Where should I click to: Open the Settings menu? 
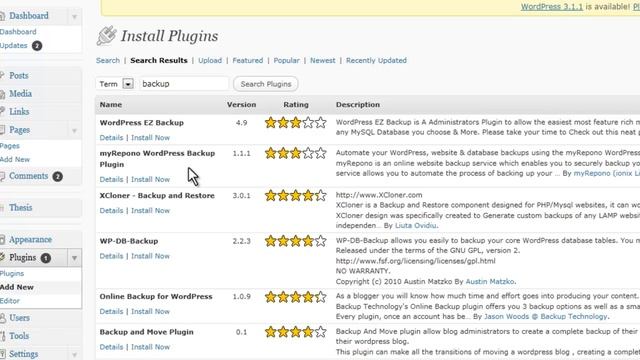pyautogui.click(x=24, y=354)
